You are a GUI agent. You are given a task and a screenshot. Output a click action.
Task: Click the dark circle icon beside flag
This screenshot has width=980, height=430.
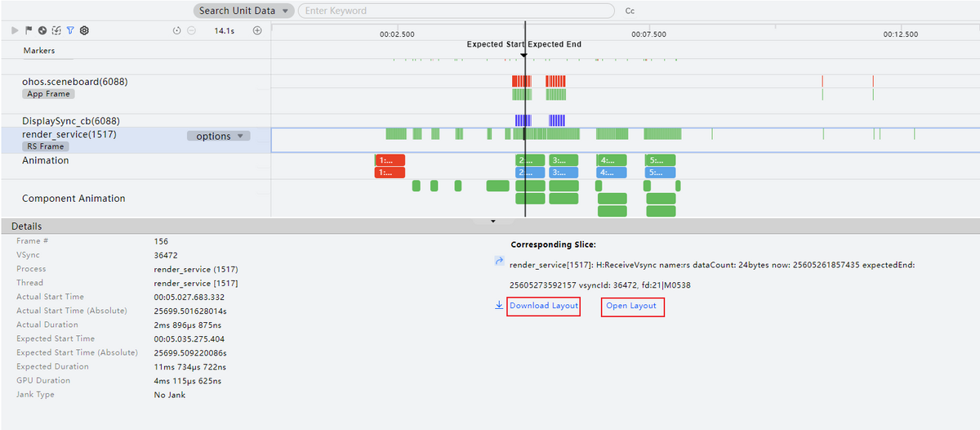coord(42,30)
